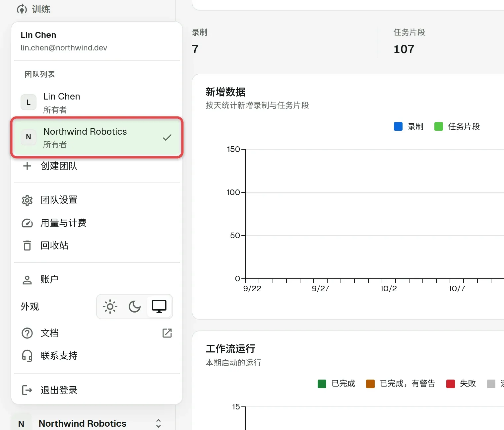The height and width of the screenshot is (430, 504).
Task: Click the 训练 sidebar icon
Action: pos(22,9)
